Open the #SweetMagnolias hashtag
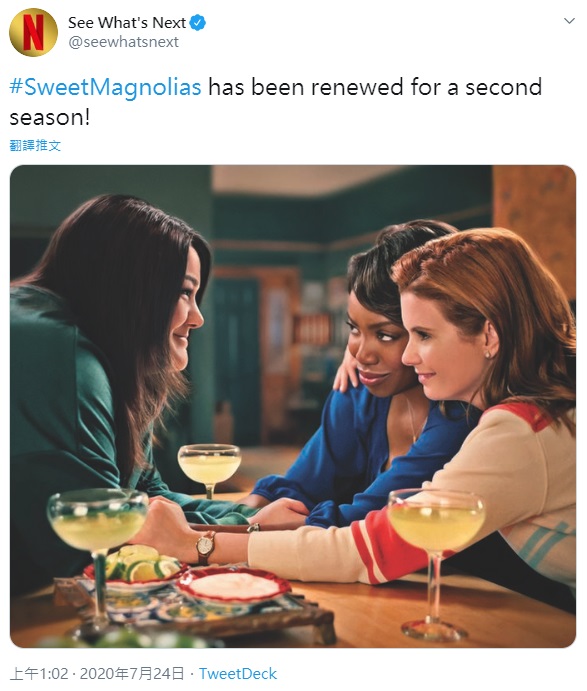The height and width of the screenshot is (691, 587). 105,87
